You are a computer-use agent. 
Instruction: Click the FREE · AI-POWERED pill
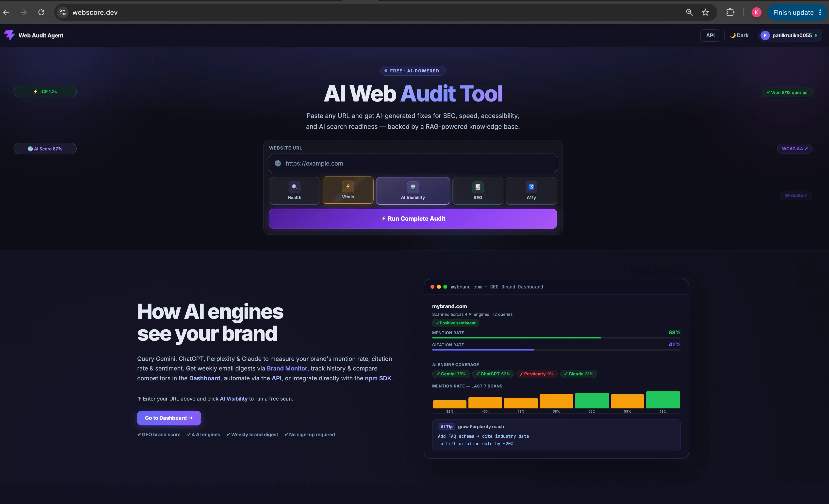point(413,71)
